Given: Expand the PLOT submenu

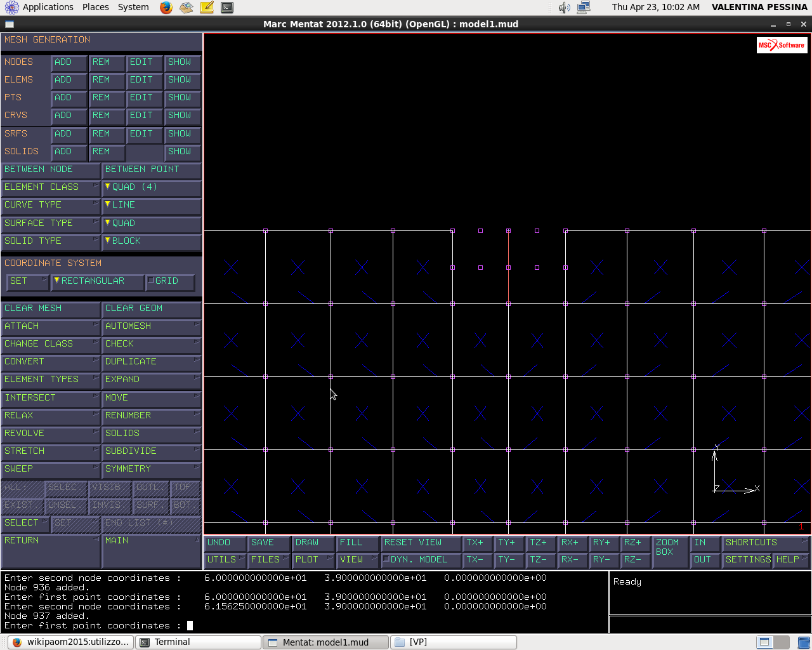Looking at the screenshot, I should 313,560.
